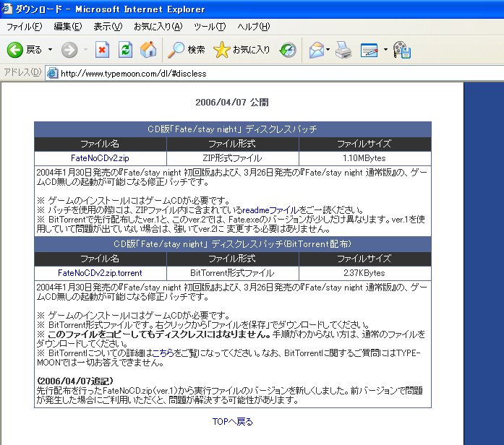Open the お気に入り(A) menu

pyautogui.click(x=158, y=27)
